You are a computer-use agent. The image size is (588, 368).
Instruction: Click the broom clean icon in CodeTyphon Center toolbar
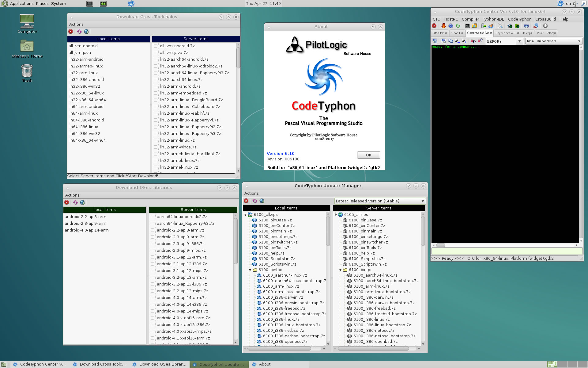[491, 26]
